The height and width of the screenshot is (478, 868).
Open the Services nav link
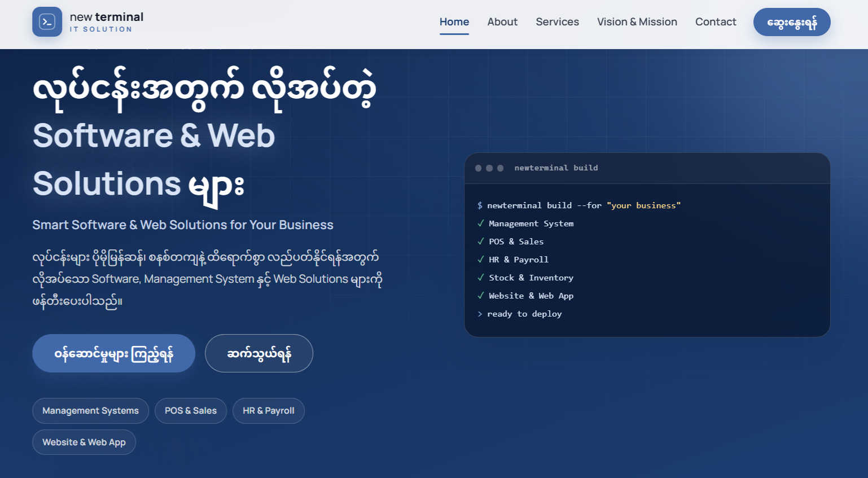tap(558, 22)
